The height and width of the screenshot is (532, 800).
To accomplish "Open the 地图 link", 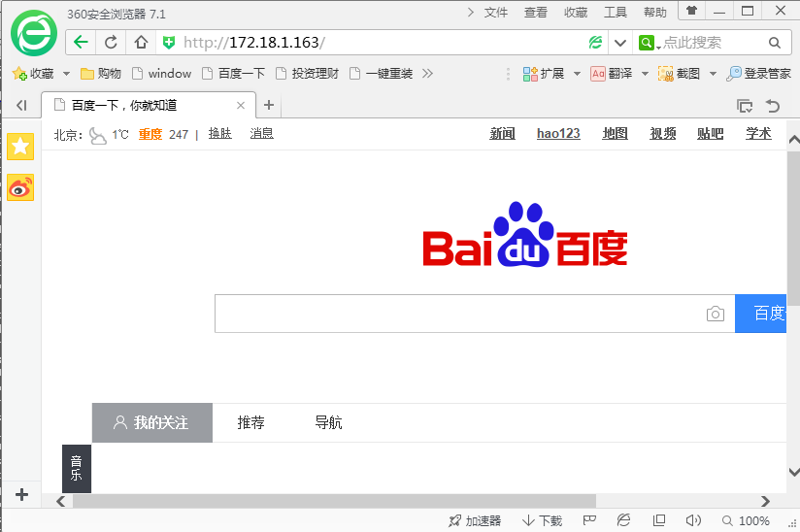I will click(615, 134).
